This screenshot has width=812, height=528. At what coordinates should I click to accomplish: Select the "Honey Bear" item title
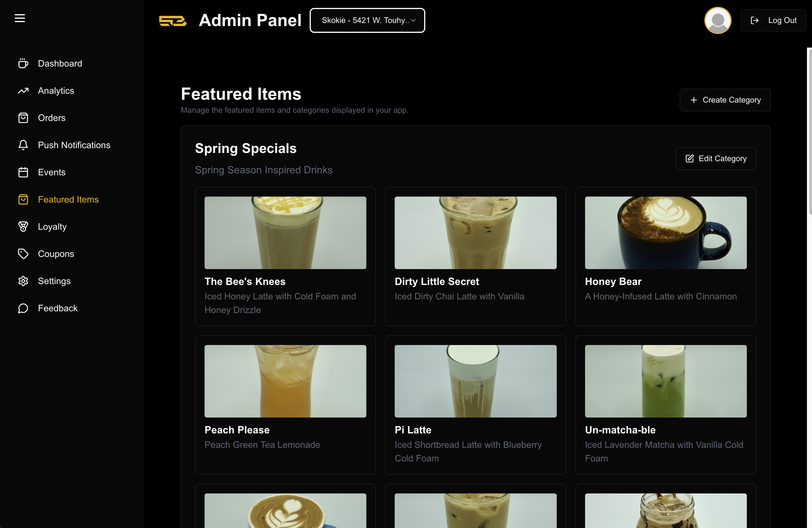pos(613,281)
